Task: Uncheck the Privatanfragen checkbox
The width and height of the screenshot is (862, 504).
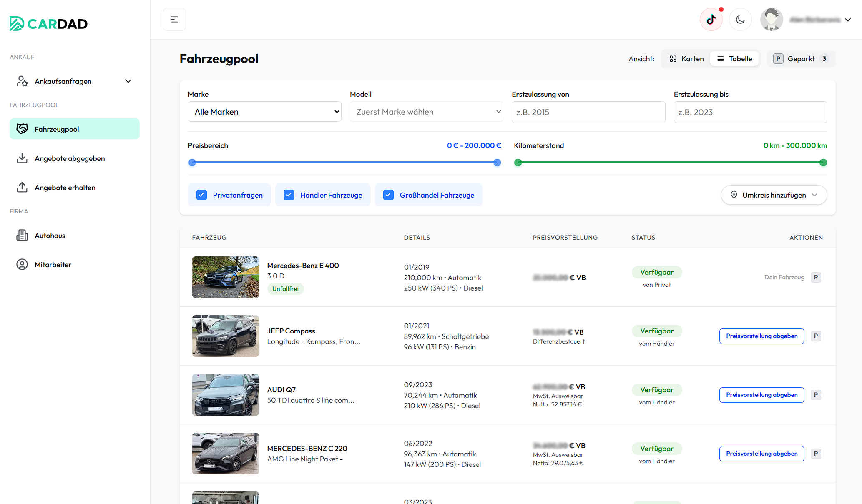Action: point(201,195)
